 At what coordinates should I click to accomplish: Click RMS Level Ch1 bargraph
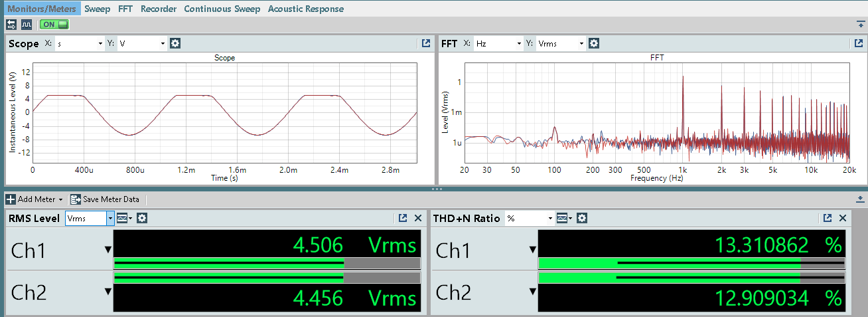267,263
